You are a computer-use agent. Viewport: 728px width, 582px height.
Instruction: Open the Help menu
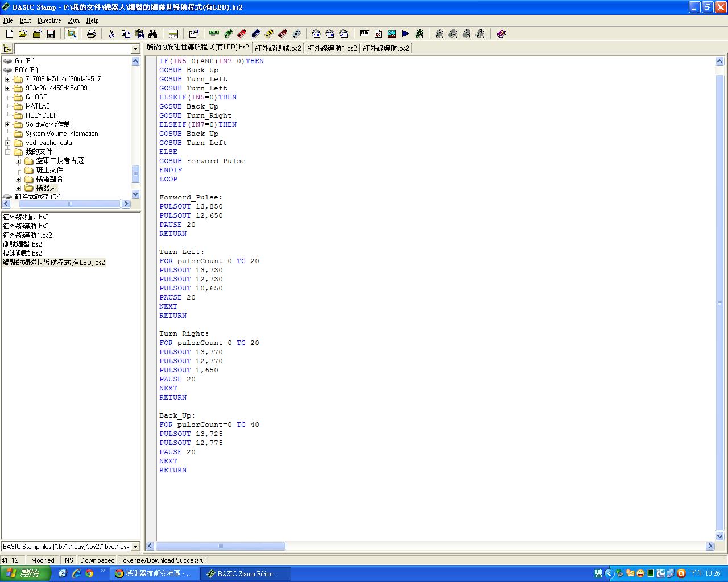93,20
